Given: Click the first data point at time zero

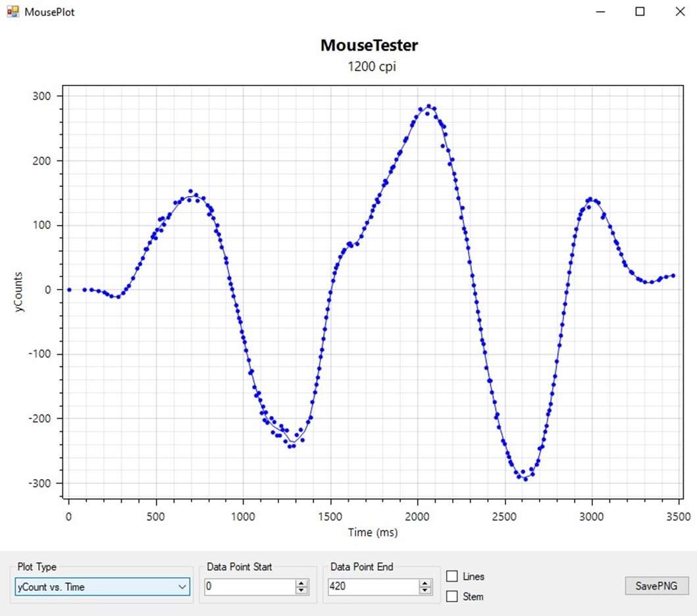Looking at the screenshot, I should (x=69, y=290).
